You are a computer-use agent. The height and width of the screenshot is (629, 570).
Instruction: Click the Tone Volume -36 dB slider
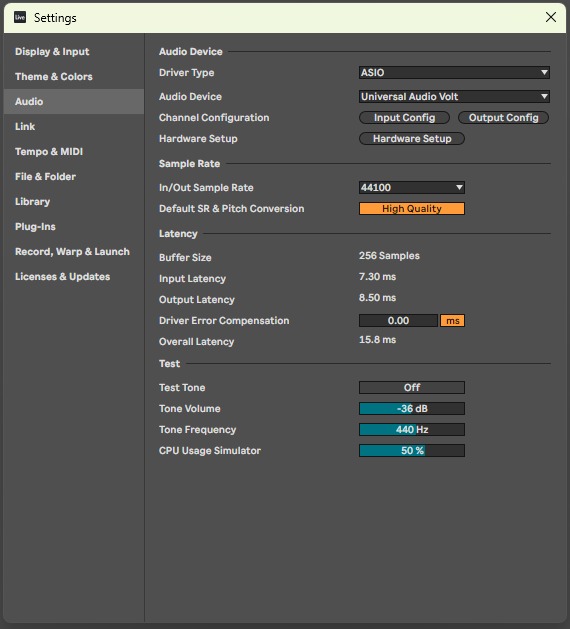click(412, 408)
